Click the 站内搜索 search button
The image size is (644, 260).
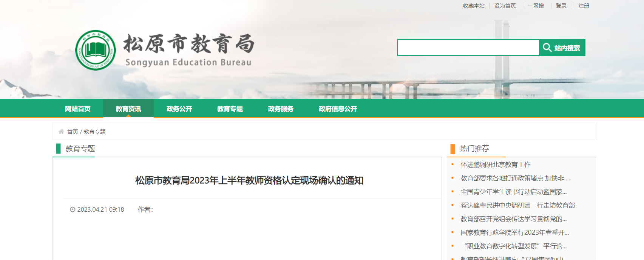pos(562,48)
